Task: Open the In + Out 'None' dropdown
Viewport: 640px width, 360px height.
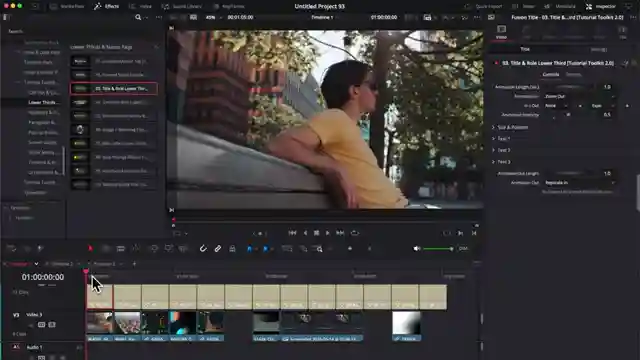Action: pos(556,106)
